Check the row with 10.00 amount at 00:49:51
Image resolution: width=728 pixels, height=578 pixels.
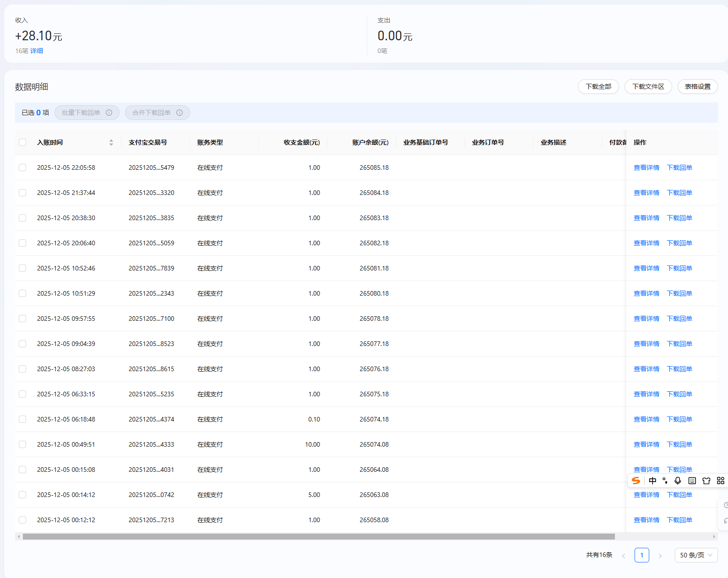[22, 444]
